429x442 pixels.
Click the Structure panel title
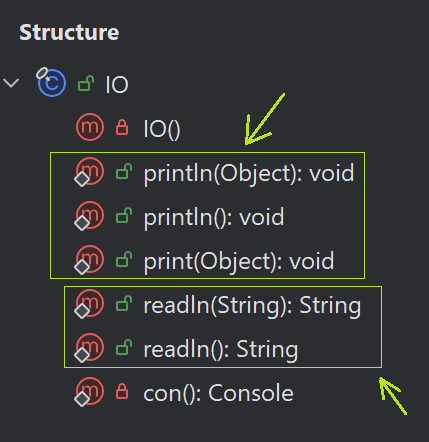pyautogui.click(x=69, y=32)
